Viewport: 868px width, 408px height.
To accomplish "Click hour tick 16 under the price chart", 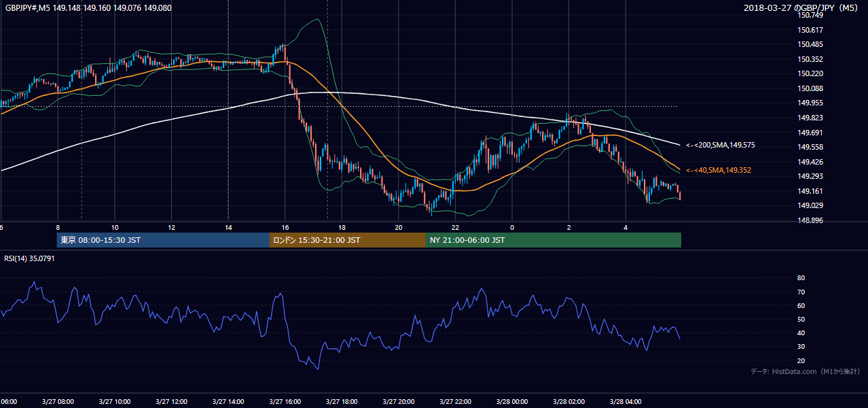I will click(285, 228).
